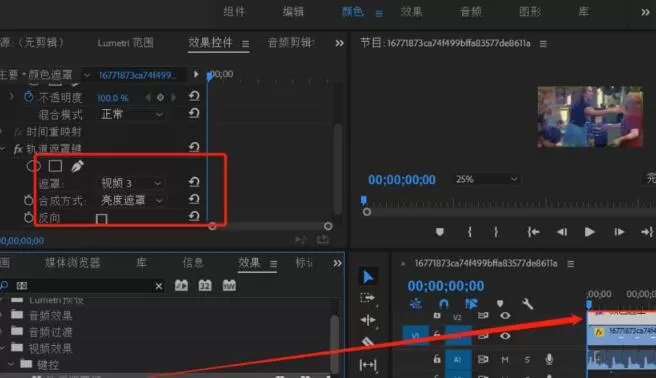The width and height of the screenshot is (656, 378).
Task: Reset the 合成方式 setting
Action: 194,199
